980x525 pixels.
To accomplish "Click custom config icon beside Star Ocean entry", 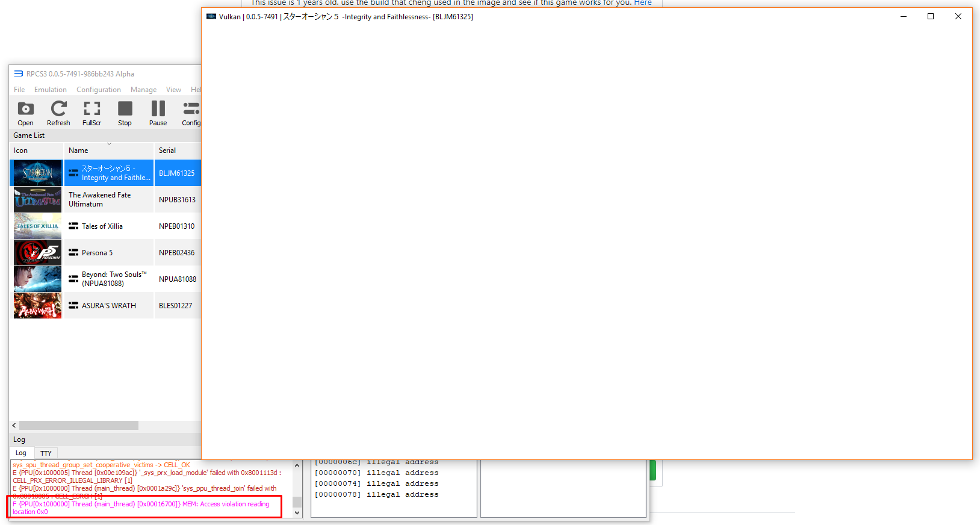I will [x=73, y=173].
